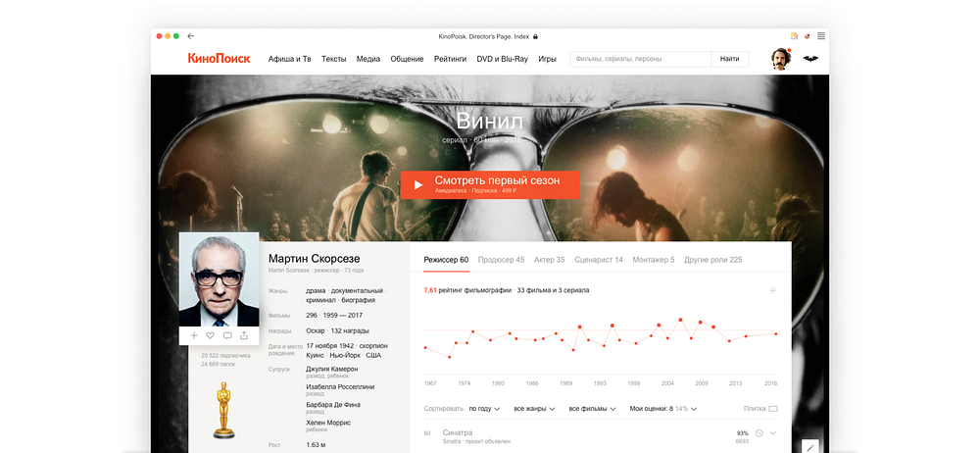Click '24 669 папок' text
The width and height of the screenshot is (980, 453).
tap(220, 364)
